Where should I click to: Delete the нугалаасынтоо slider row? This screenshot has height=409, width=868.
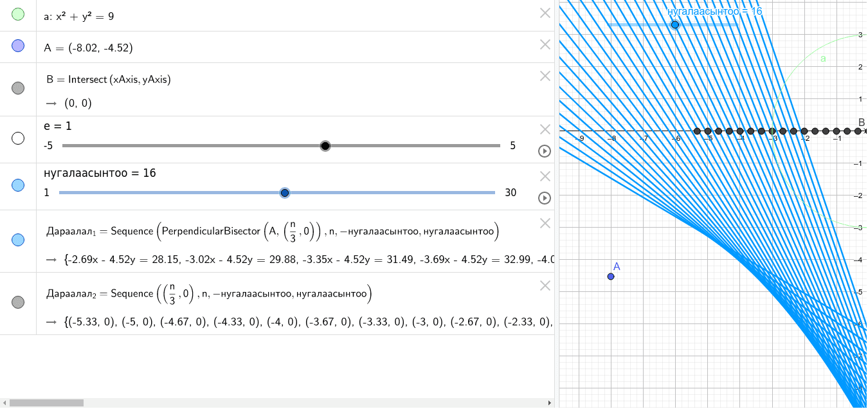(545, 176)
